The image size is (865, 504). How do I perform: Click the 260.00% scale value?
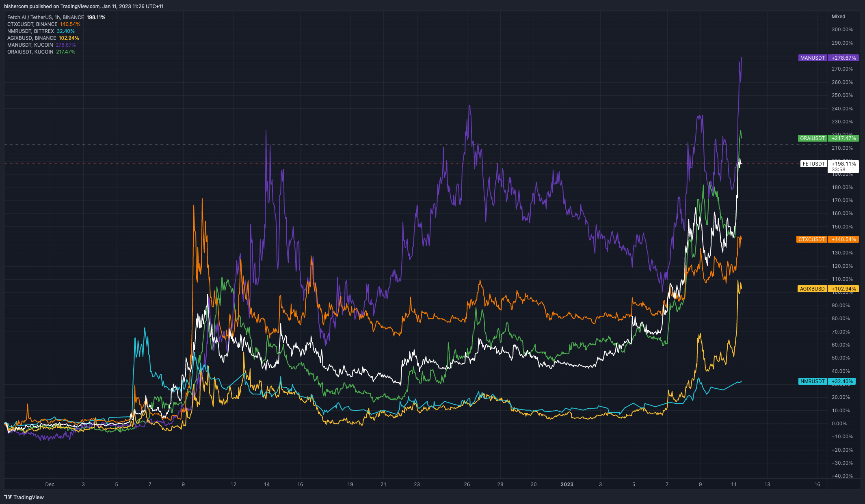click(842, 82)
